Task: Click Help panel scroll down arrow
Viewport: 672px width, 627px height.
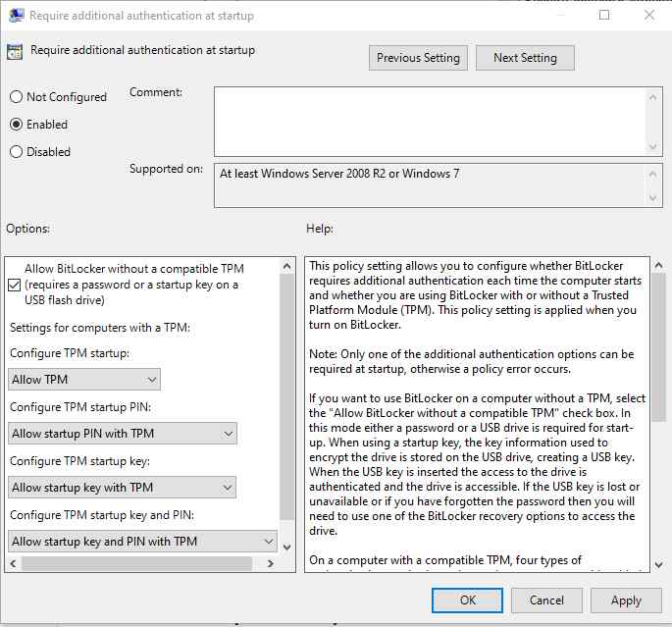Action: point(658,565)
